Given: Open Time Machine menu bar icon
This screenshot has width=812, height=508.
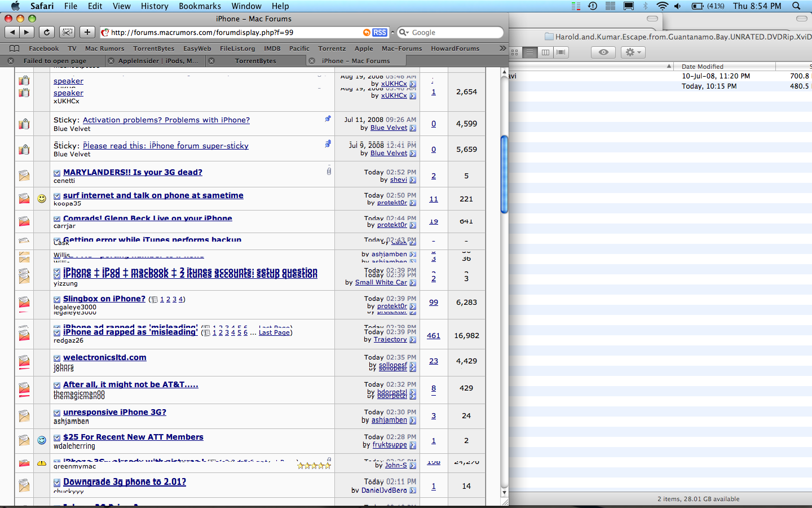Looking at the screenshot, I should [x=592, y=6].
